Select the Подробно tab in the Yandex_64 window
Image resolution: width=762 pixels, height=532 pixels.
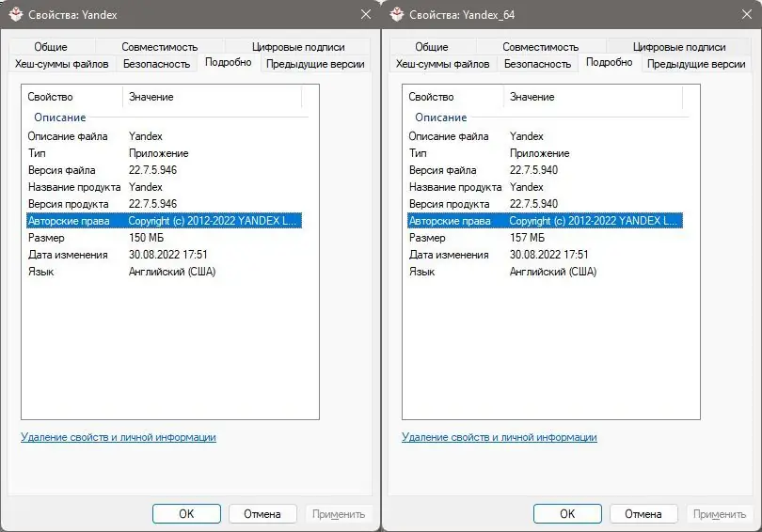pyautogui.click(x=609, y=62)
